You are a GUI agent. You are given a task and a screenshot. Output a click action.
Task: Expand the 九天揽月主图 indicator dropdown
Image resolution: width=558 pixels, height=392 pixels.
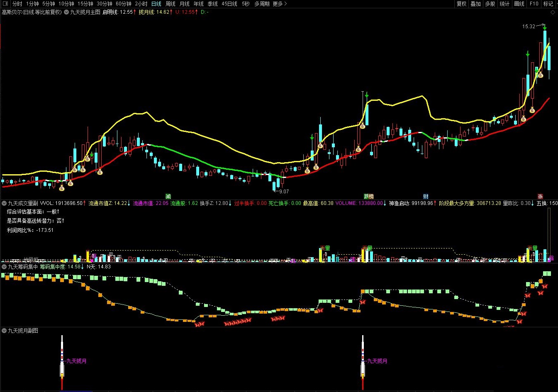[x=66, y=12]
